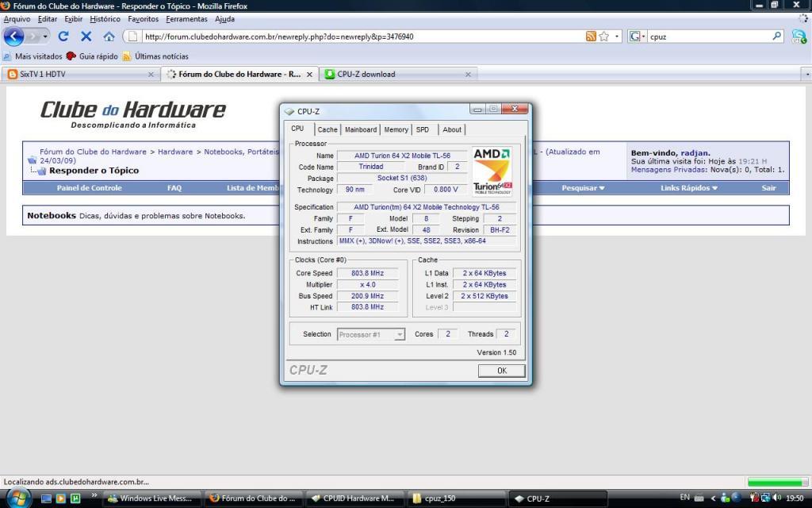Click the search box containing cpuz
Viewport: 812px width, 508px height.
pyautogui.click(x=708, y=37)
